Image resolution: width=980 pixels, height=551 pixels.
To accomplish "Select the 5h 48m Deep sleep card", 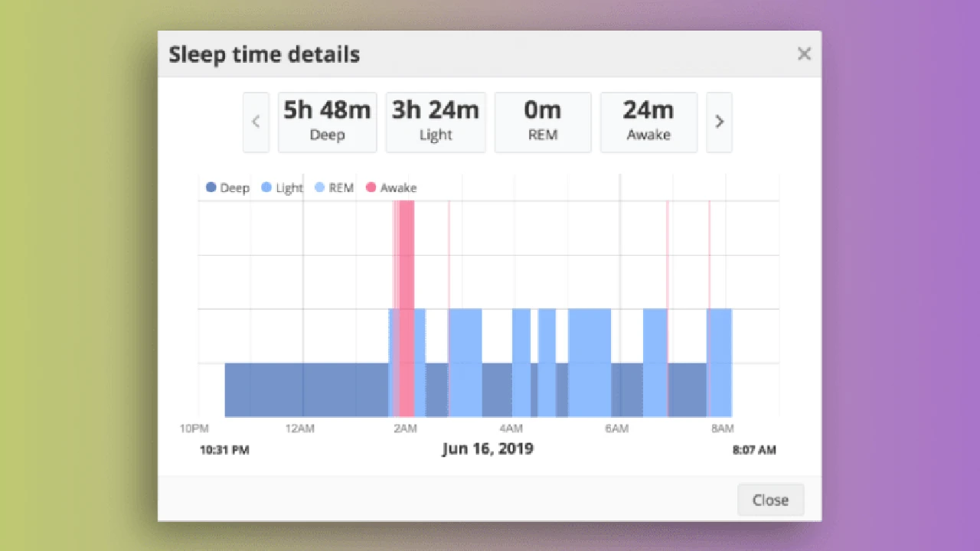I will pyautogui.click(x=327, y=122).
